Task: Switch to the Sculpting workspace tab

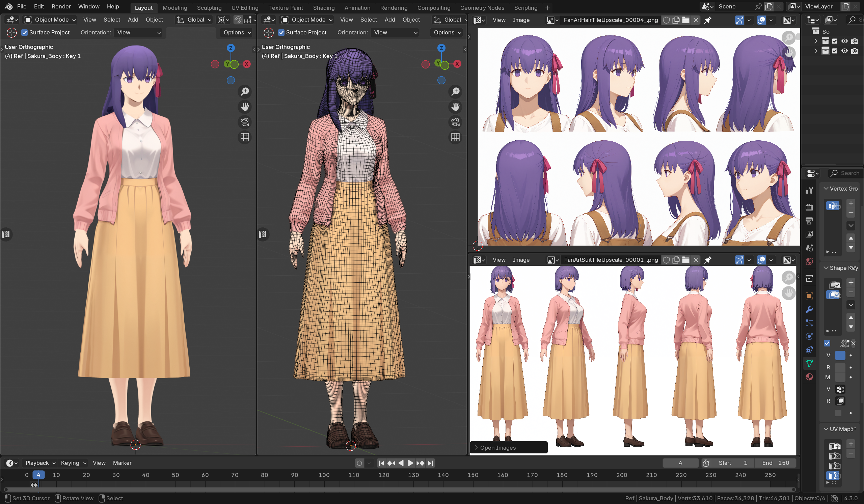Action: [x=209, y=7]
